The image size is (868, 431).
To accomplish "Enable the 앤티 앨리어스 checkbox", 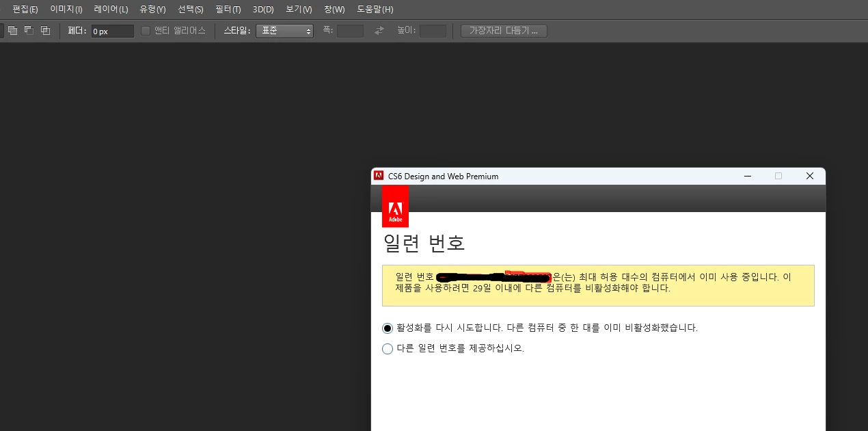I will (x=145, y=31).
